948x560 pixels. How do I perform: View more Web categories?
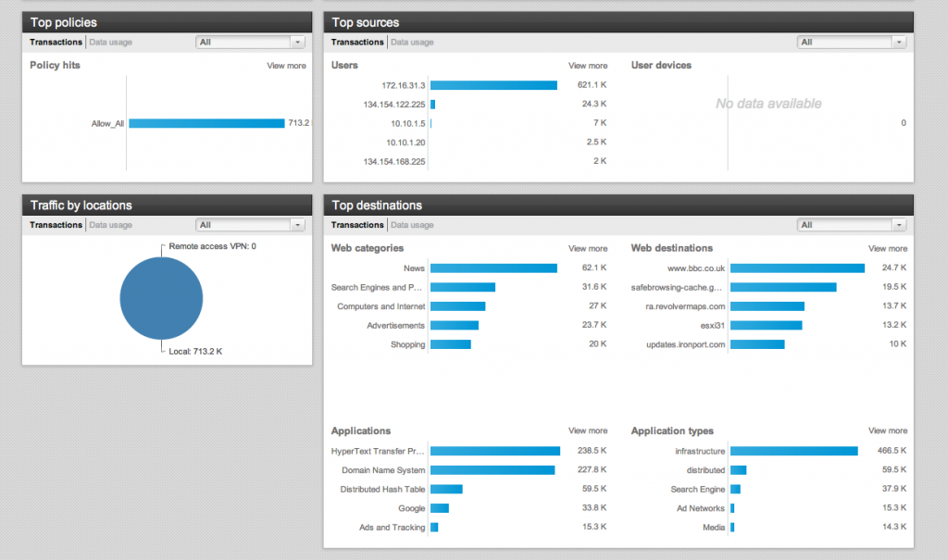[588, 248]
